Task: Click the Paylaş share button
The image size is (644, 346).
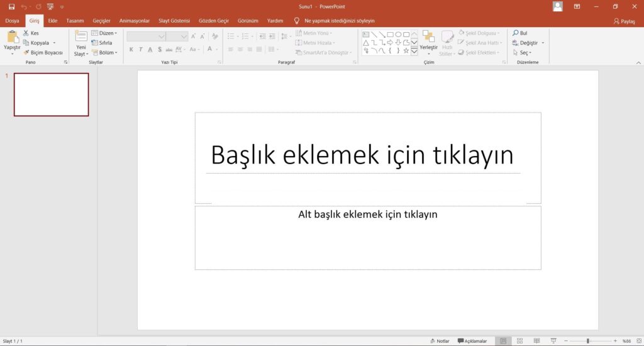Action: (x=624, y=21)
